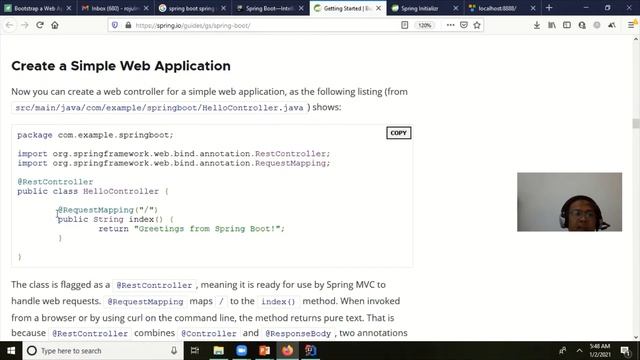Open the Firefox hamburger menu
This screenshot has height=360, width=640.
coord(631,25)
